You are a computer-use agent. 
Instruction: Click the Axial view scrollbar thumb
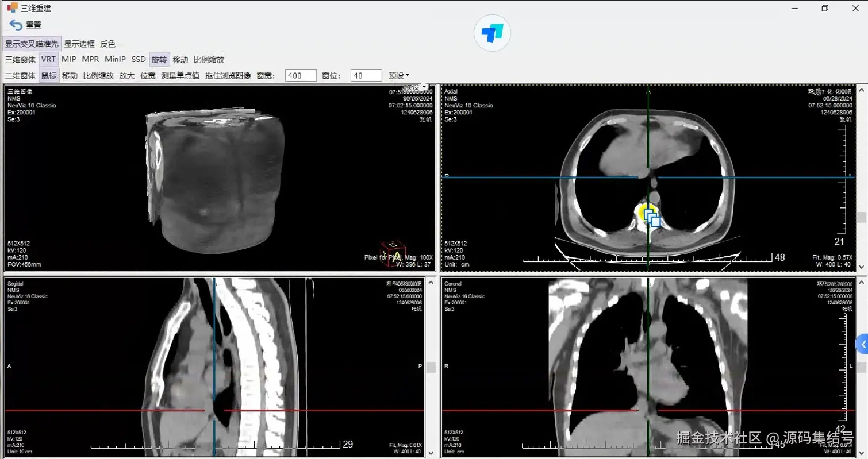[x=861, y=217]
